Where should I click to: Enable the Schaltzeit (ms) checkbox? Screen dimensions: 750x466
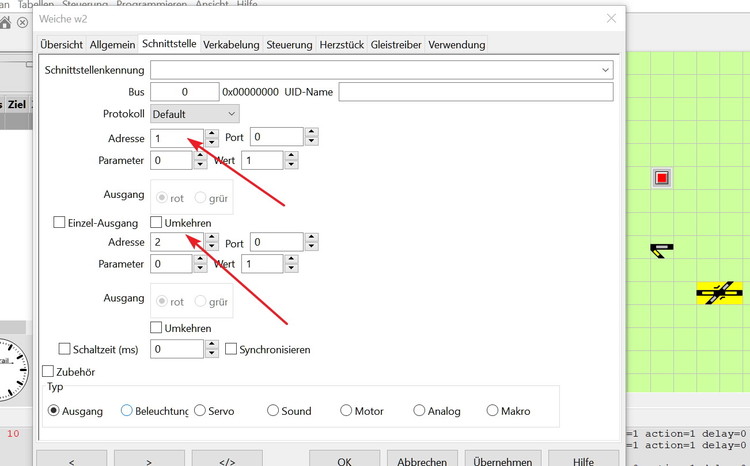coord(64,349)
